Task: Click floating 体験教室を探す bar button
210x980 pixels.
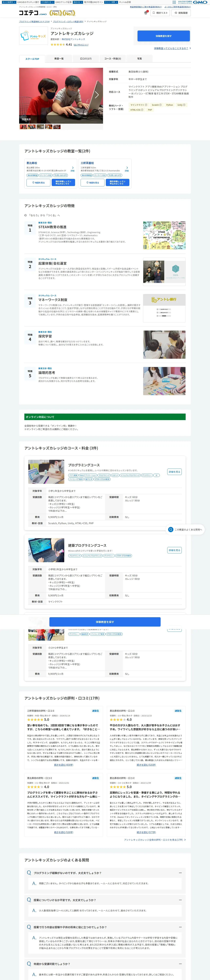Action: coord(105,622)
